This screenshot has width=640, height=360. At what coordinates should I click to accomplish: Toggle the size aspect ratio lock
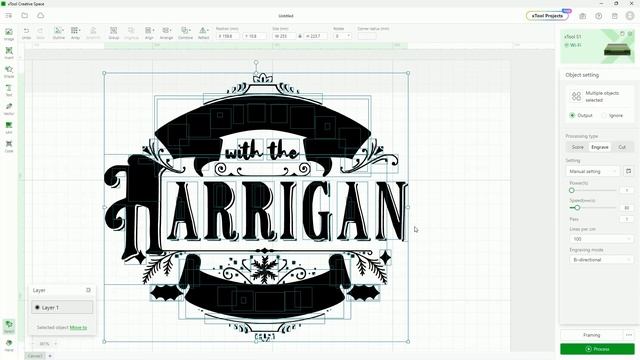pyautogui.click(x=300, y=36)
